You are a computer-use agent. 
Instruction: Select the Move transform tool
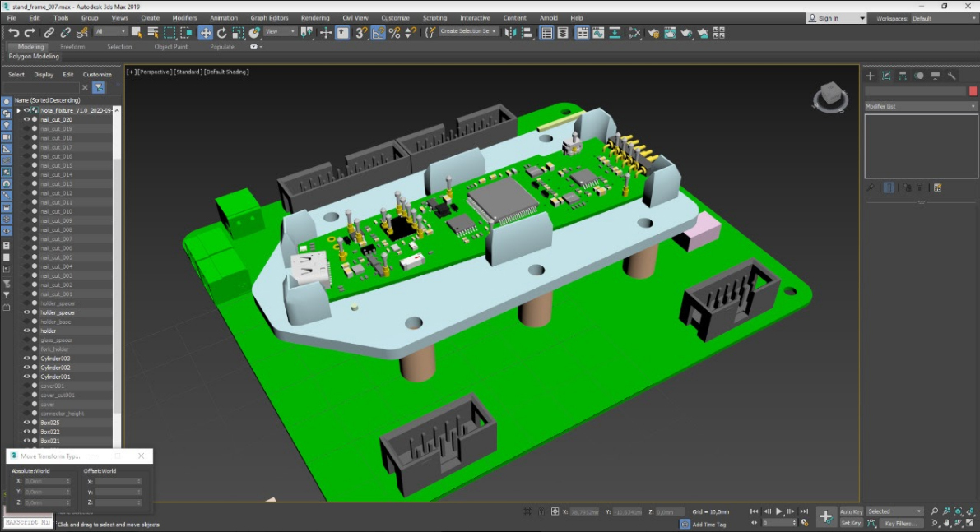(205, 33)
